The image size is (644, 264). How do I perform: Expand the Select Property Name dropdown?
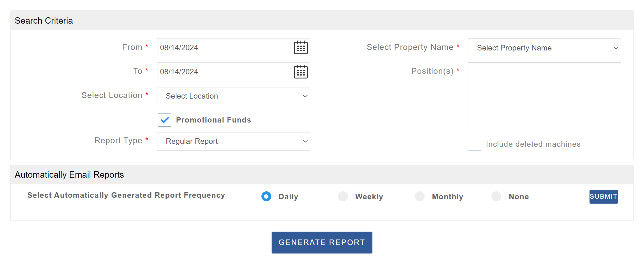(x=544, y=48)
